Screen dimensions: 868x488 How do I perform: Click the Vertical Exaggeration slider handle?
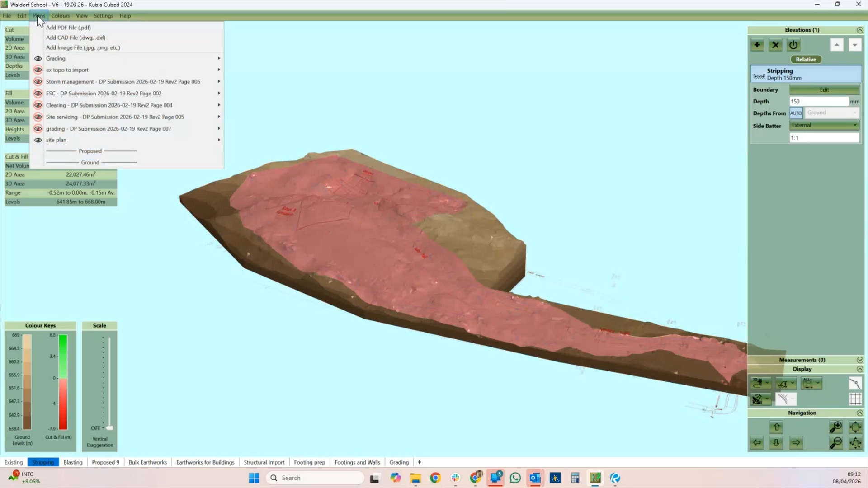click(109, 428)
